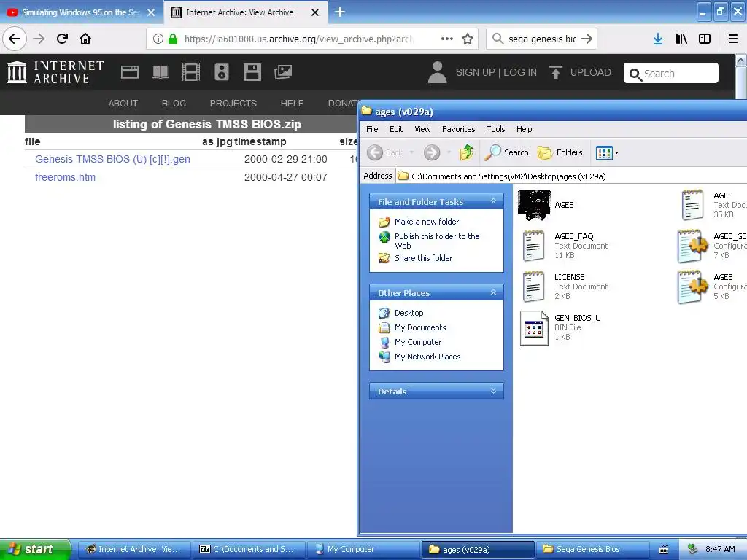This screenshot has height=560, width=747.
Task: Click Make a new folder
Action: pyautogui.click(x=426, y=222)
